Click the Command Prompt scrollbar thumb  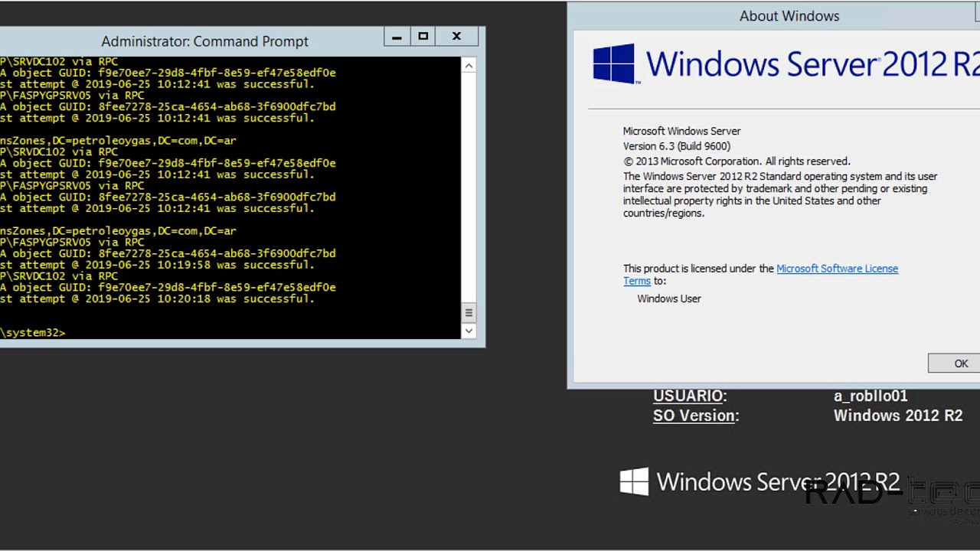(x=469, y=312)
